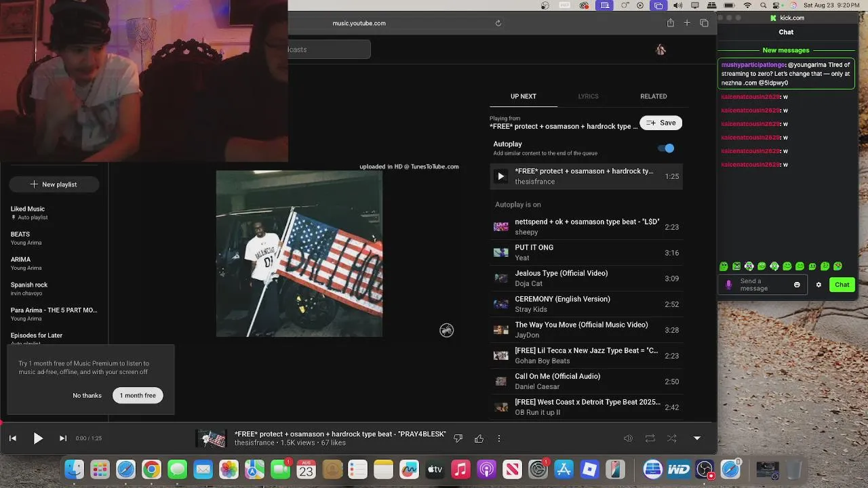Save the queue to a playlist
Screen dimensions: 868x488
(x=661, y=123)
